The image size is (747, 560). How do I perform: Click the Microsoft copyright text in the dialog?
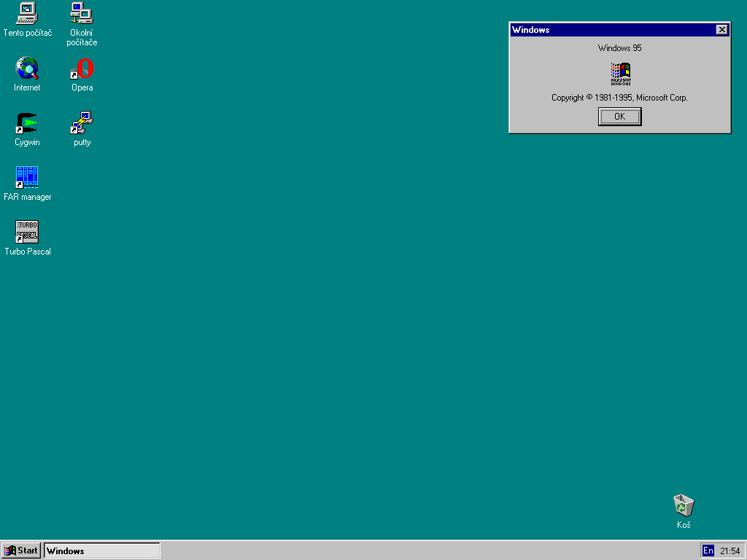[619, 98]
